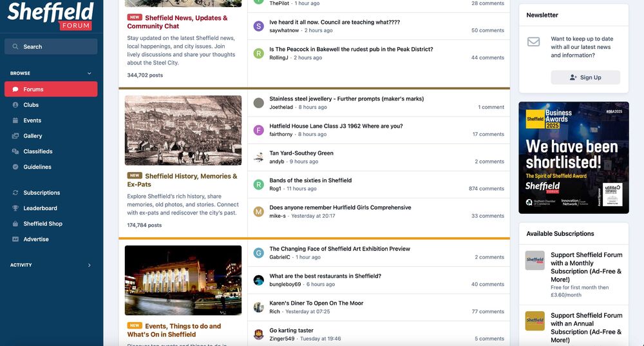This screenshot has height=346, width=644.
Task: Click Joethelad's grey avatar
Action: (258, 102)
